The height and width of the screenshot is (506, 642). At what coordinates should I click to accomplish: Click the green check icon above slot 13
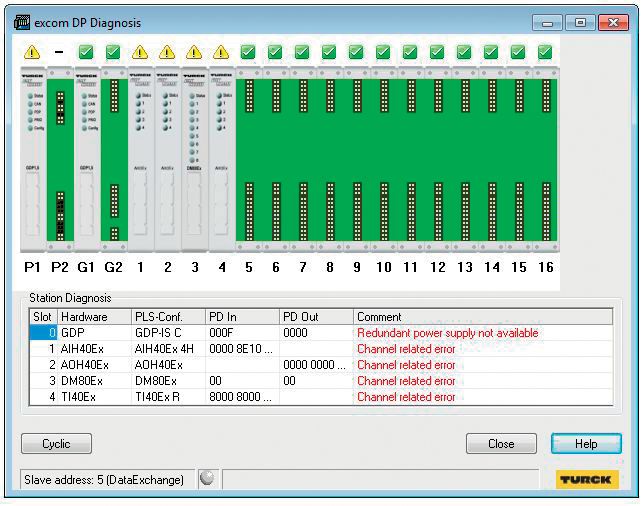(x=464, y=52)
